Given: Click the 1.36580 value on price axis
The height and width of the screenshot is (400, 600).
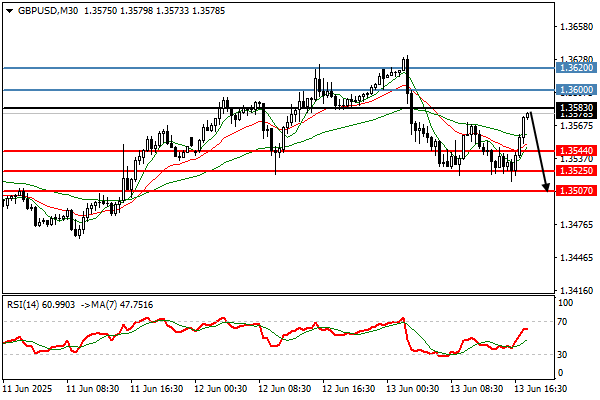Looking at the screenshot, I should coord(573,28).
